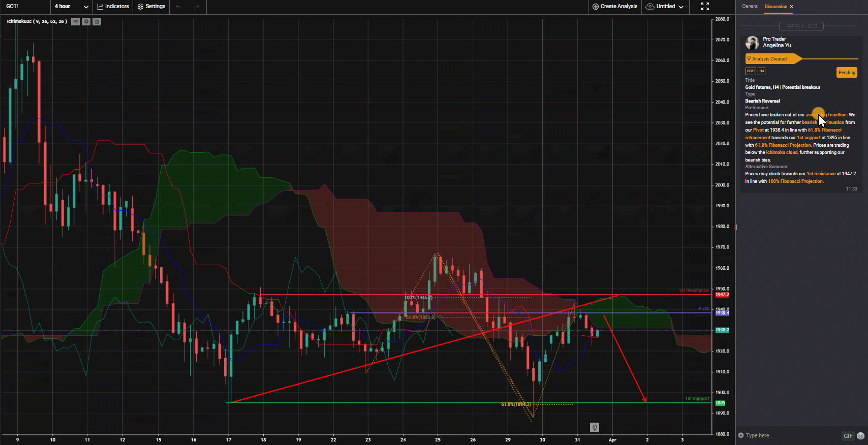Click the GC1! tag badge
Screen dimensions: 868x445
pos(751,71)
